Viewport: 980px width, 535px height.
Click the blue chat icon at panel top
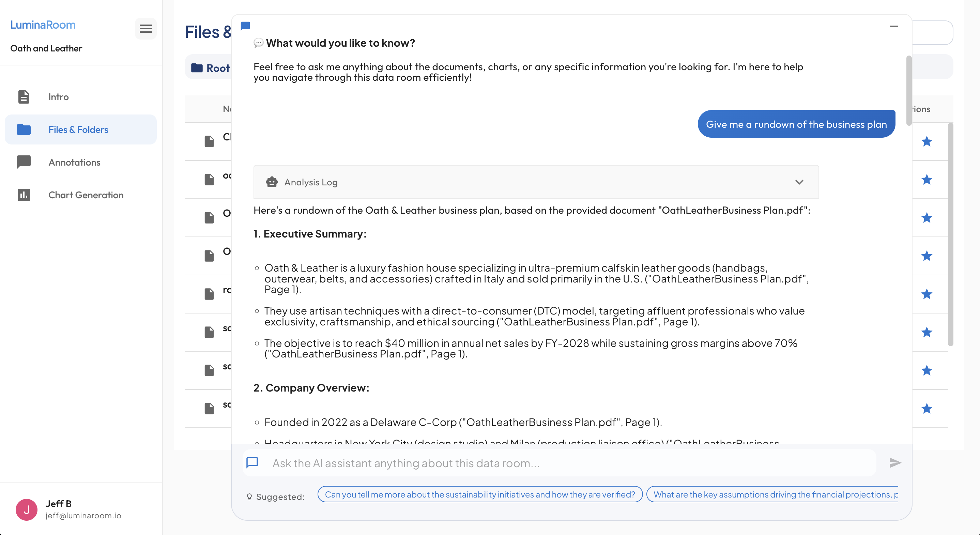point(245,26)
